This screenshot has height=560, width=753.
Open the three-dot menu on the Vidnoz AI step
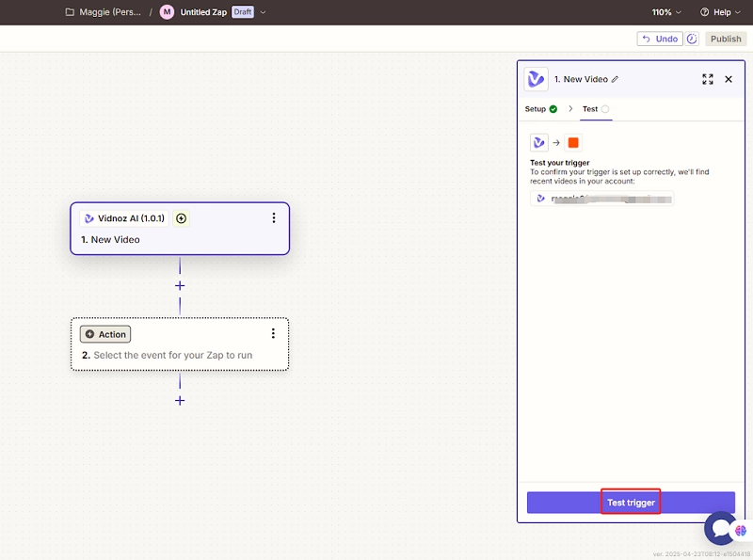[x=274, y=218]
